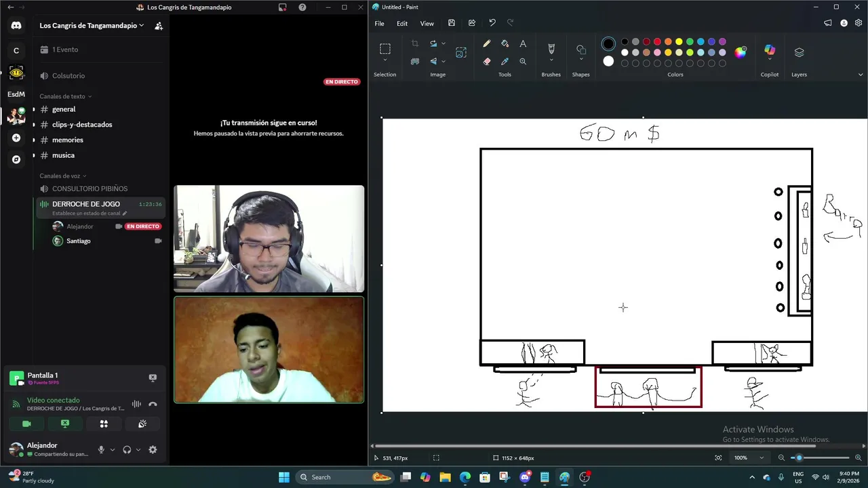Fit canvas to window in Paint
This screenshot has height=488, width=868.
pyautogui.click(x=718, y=457)
